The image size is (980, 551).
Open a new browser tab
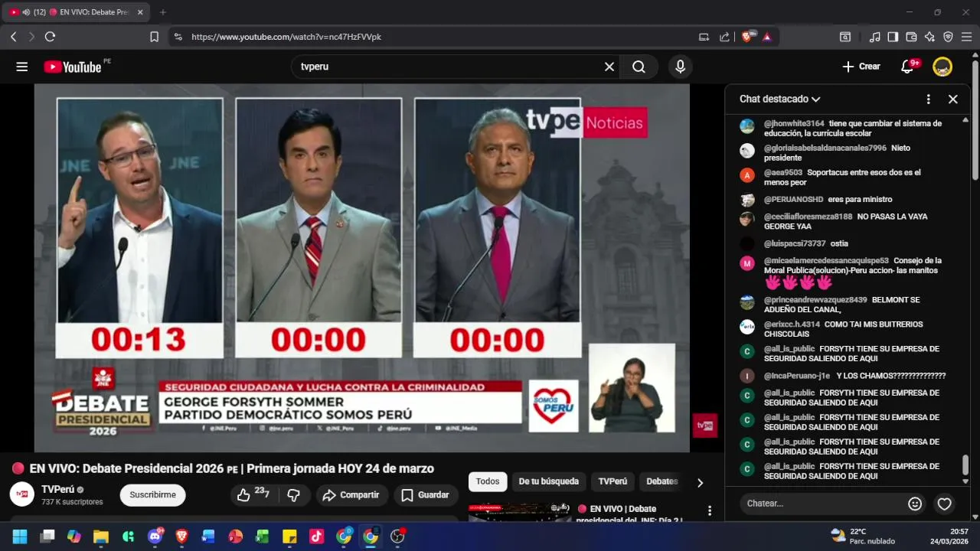pos(162,12)
